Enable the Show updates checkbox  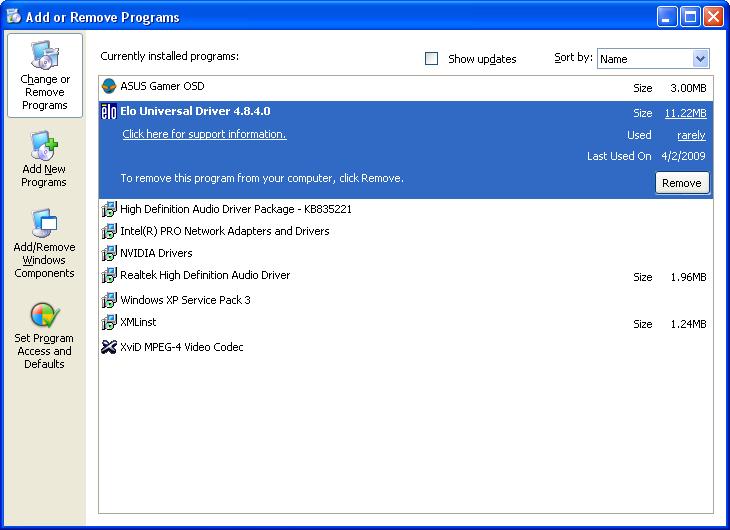pos(432,59)
